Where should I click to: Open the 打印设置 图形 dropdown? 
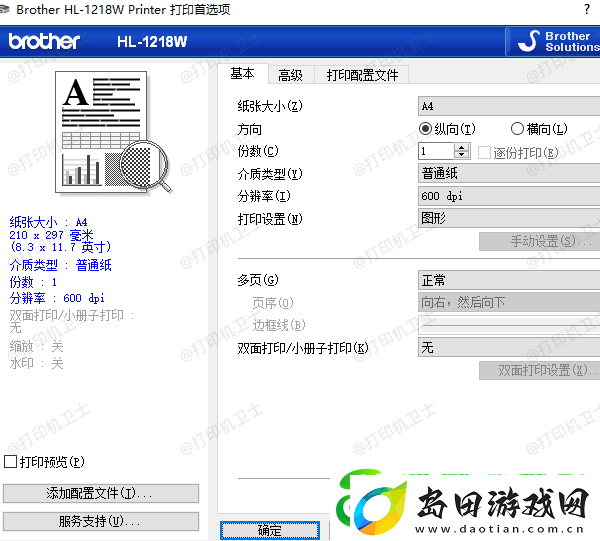click(509, 218)
